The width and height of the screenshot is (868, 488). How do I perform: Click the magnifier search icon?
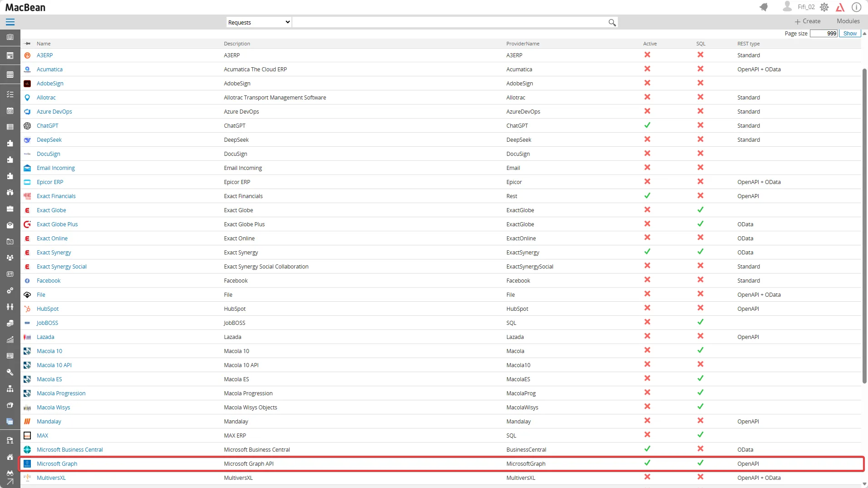coord(612,23)
